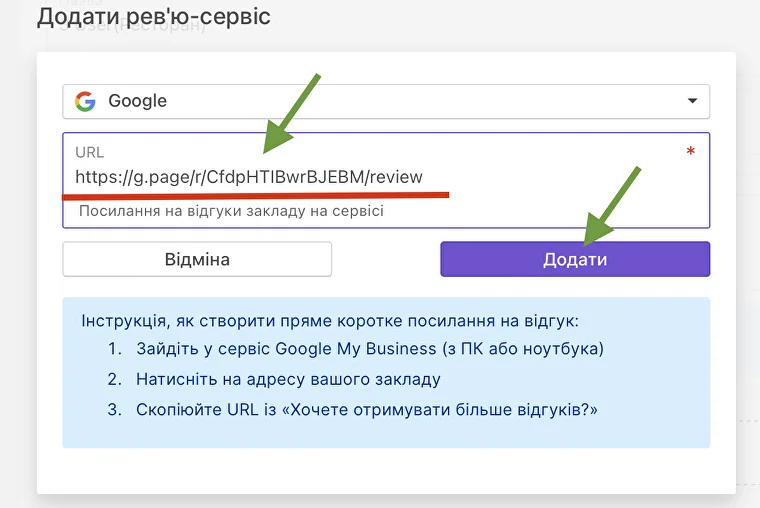Click the word "review" ending the URL
Screen dimensions: 760x508
click(395, 177)
